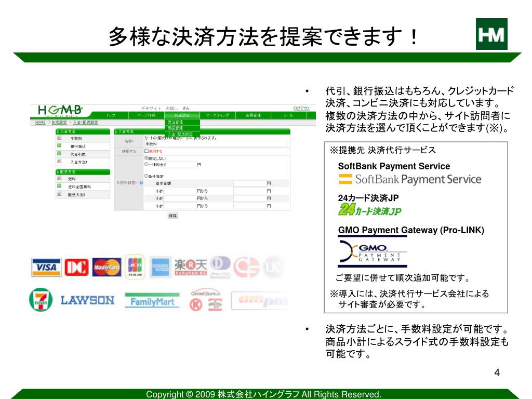Click the green 24カード決済JP logo
532x399 pixels.
[370, 210]
